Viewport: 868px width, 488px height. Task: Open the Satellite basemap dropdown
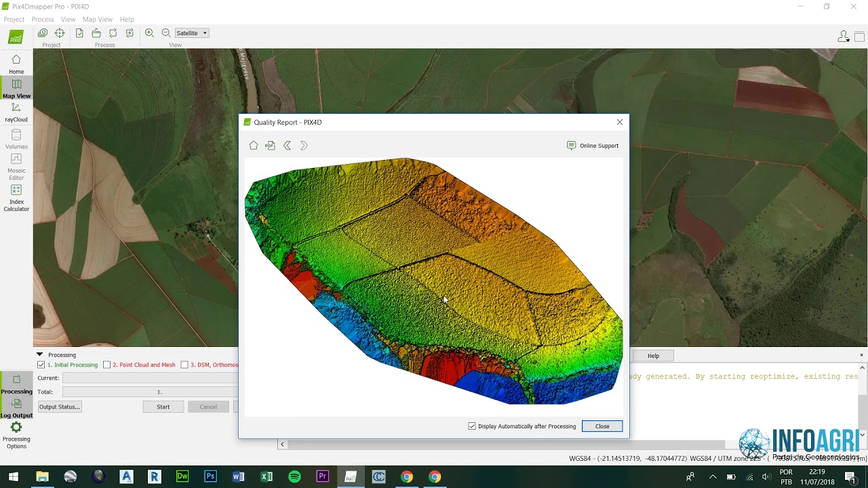coord(192,33)
